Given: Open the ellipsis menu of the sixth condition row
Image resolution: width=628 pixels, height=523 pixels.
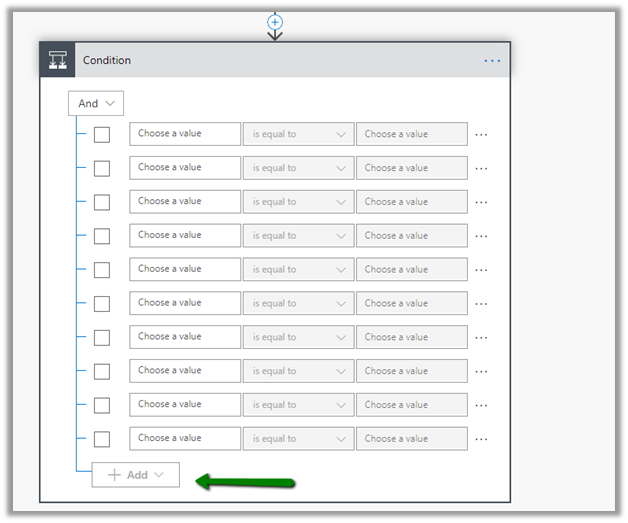Looking at the screenshot, I should click(x=481, y=304).
